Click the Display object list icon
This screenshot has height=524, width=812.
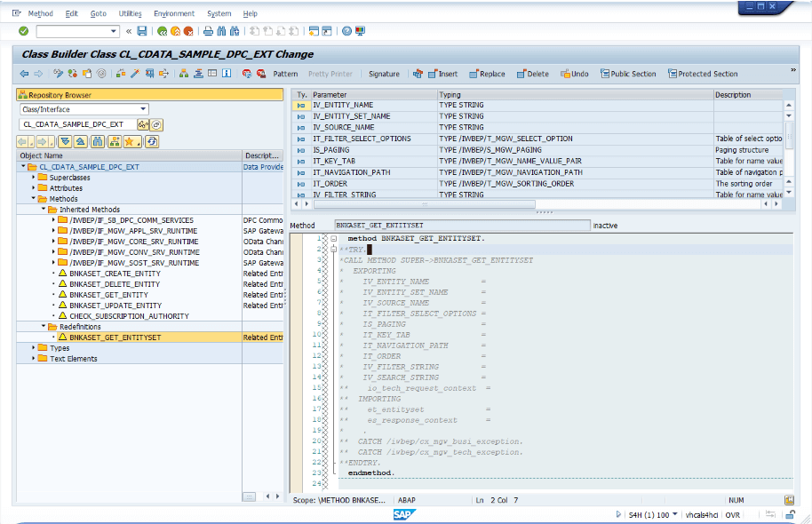click(143, 125)
